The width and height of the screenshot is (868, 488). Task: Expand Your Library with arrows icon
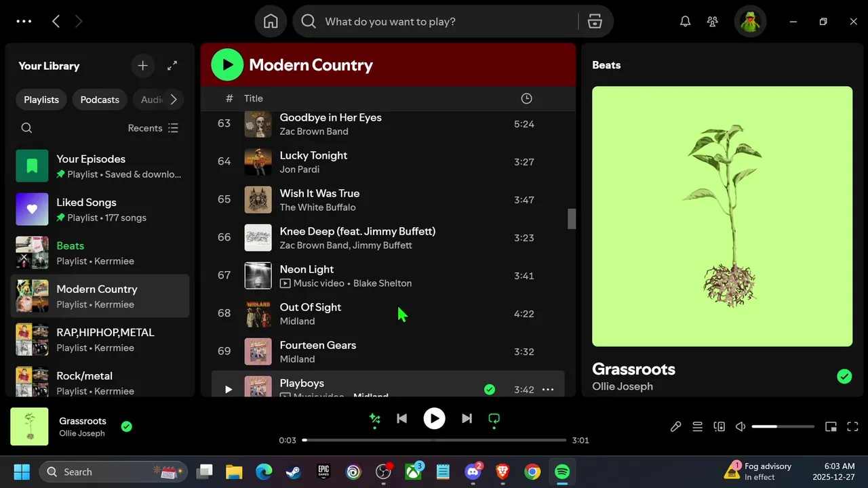pos(172,66)
